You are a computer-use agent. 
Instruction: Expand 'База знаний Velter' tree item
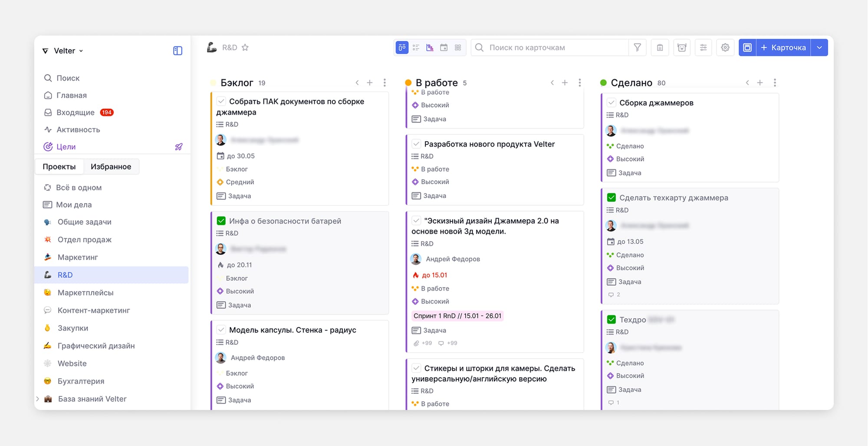pyautogui.click(x=38, y=399)
